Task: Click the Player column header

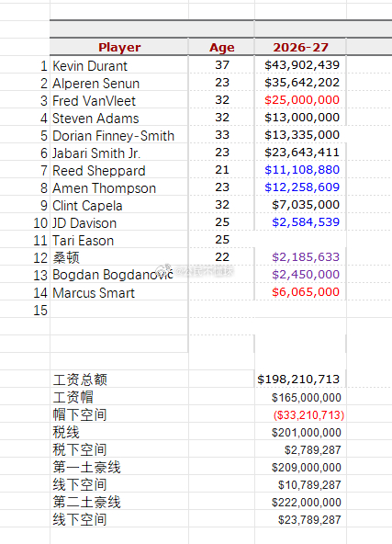Action: 119,47
